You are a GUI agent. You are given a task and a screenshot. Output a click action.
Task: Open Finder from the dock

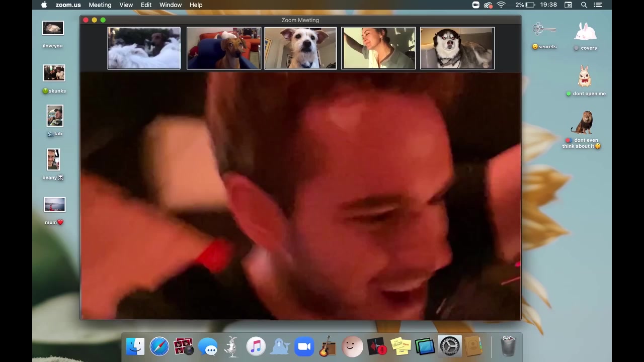[135, 346]
